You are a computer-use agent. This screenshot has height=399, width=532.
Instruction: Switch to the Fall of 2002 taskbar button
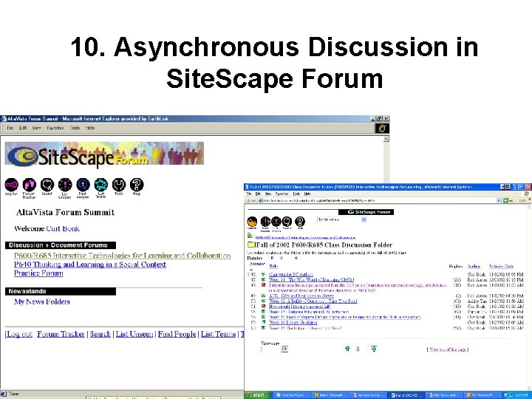pyautogui.click(x=405, y=395)
